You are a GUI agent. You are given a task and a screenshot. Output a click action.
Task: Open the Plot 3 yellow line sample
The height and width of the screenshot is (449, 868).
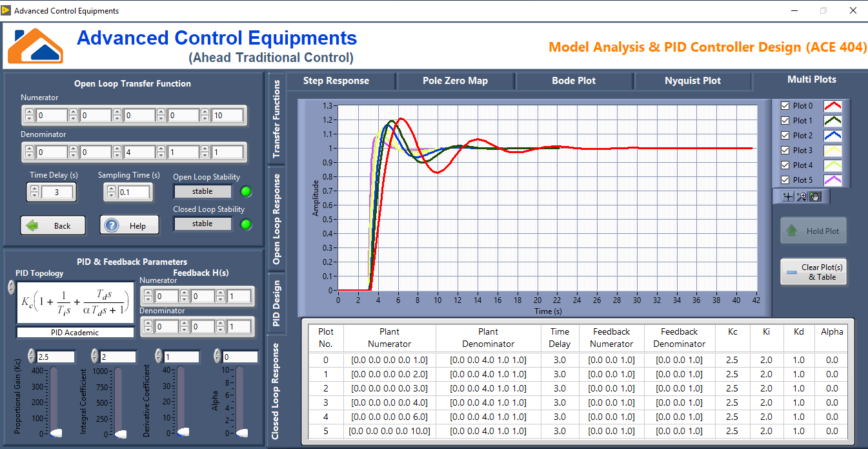tap(833, 151)
